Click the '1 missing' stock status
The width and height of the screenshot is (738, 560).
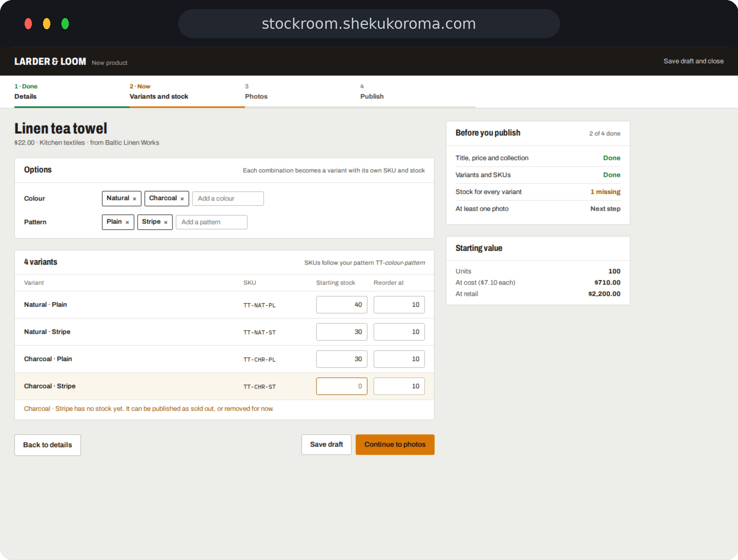click(605, 192)
